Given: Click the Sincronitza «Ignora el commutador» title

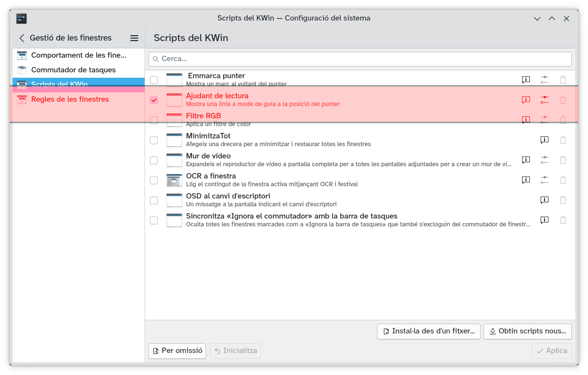Looking at the screenshot, I should pos(292,216).
